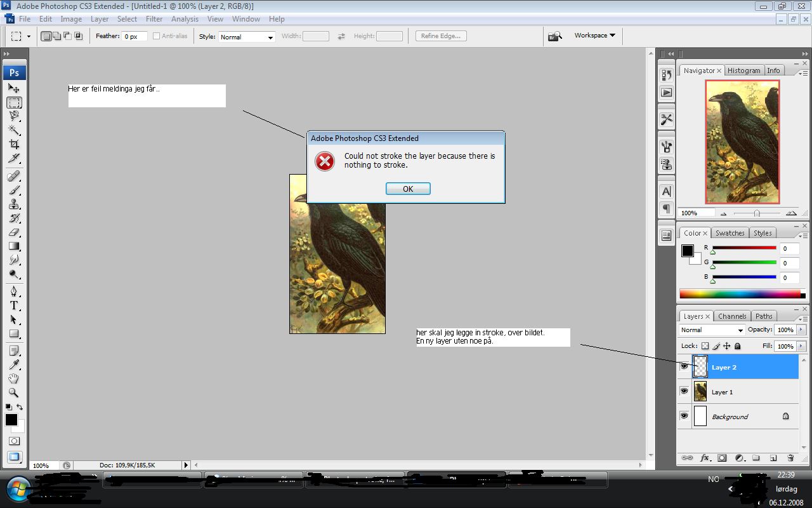Viewport: 812px width, 508px height.
Task: Add layer style fx button
Action: pos(705,458)
